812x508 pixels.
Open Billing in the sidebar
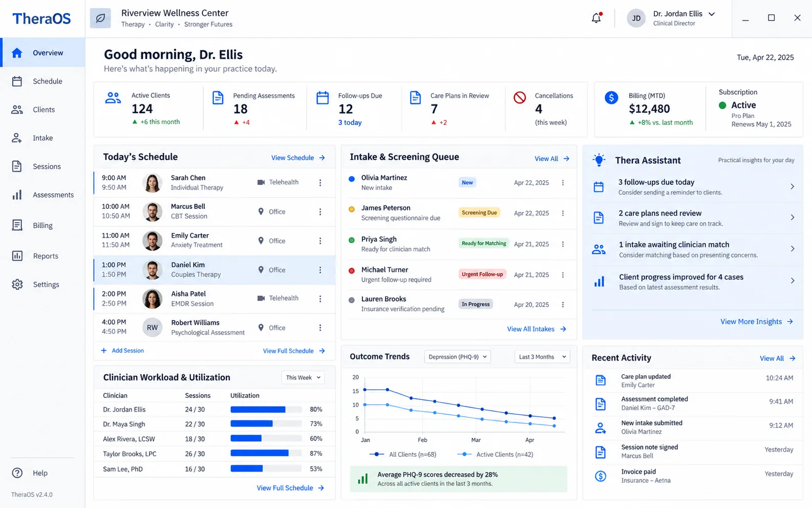(x=42, y=225)
